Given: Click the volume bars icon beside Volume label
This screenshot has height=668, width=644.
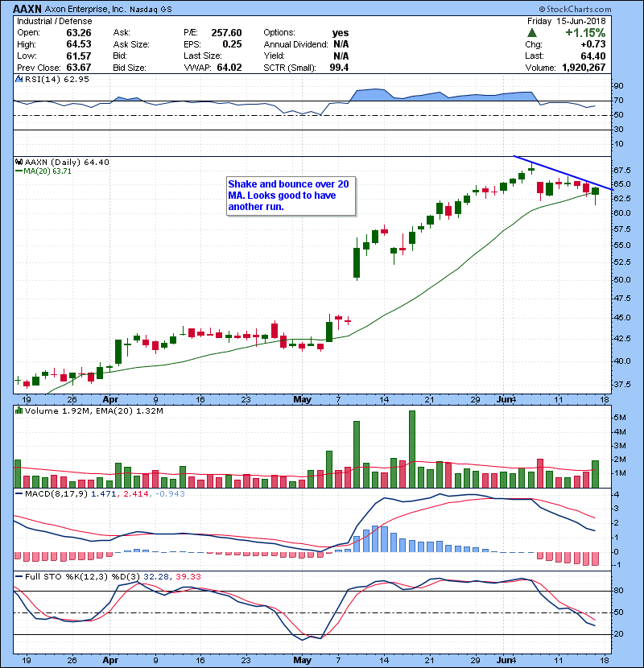Looking at the screenshot, I should point(19,410).
